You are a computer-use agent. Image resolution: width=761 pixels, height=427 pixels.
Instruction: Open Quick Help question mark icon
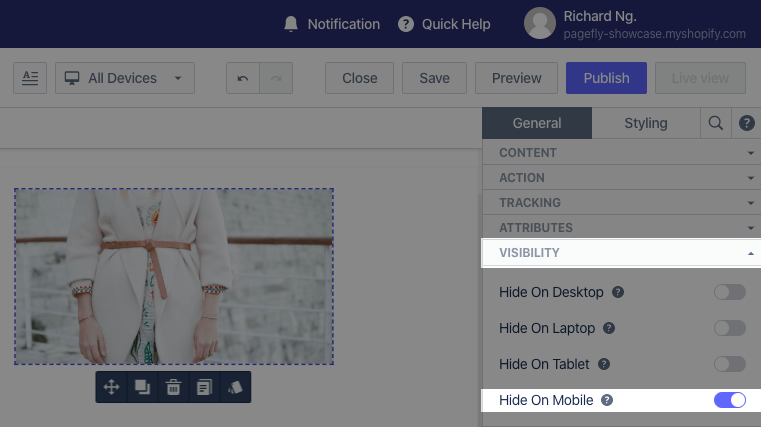pyautogui.click(x=406, y=24)
